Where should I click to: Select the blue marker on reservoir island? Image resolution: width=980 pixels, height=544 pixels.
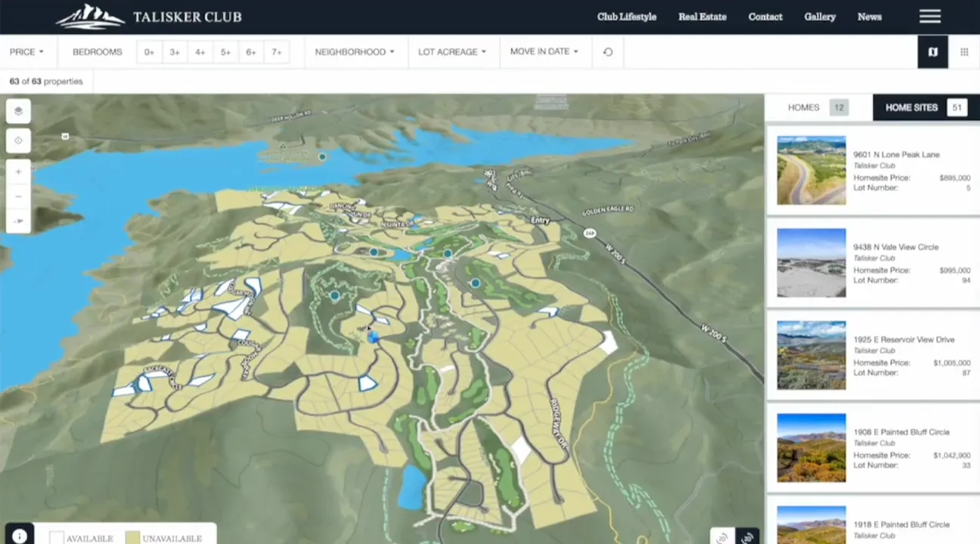tap(322, 156)
